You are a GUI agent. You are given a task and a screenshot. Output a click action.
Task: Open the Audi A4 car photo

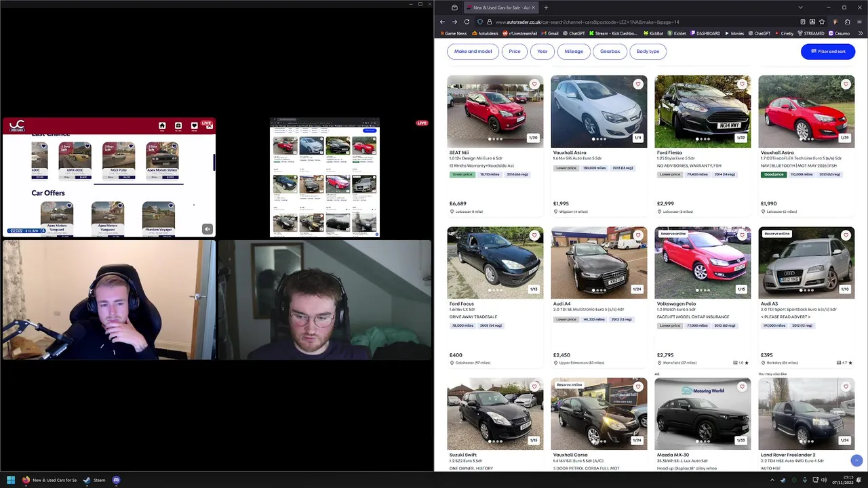[599, 262]
